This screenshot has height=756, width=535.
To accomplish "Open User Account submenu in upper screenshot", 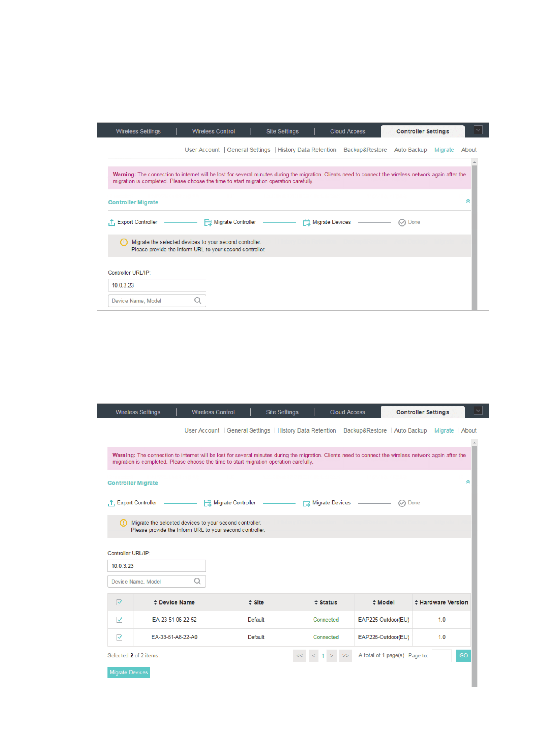I will pyautogui.click(x=202, y=150).
